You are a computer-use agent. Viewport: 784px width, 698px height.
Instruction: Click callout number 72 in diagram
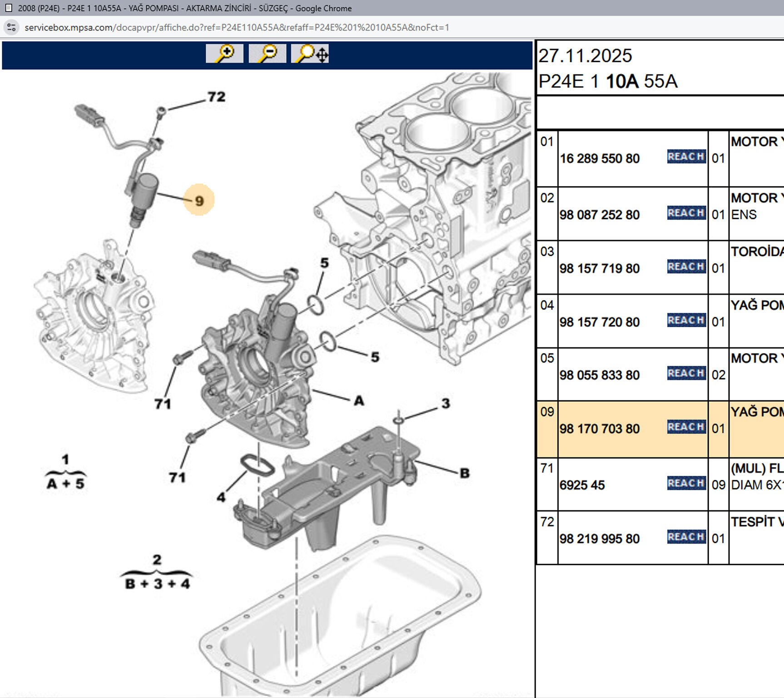pos(216,97)
